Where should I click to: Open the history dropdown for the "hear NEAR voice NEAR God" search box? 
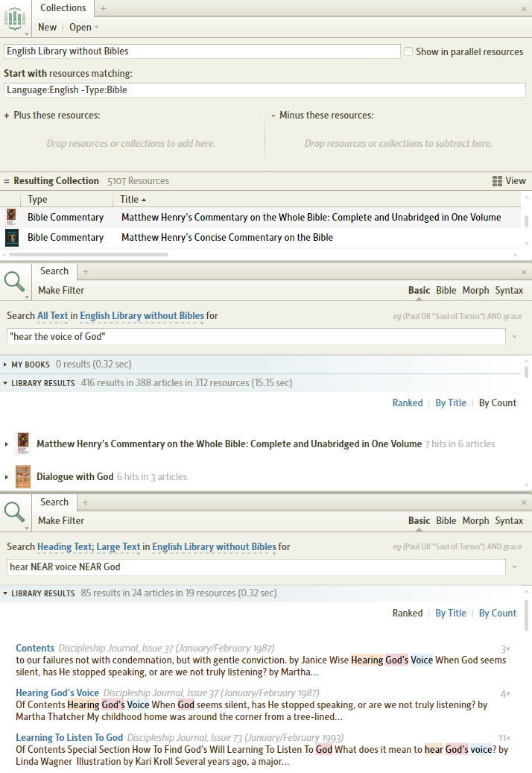click(x=514, y=567)
